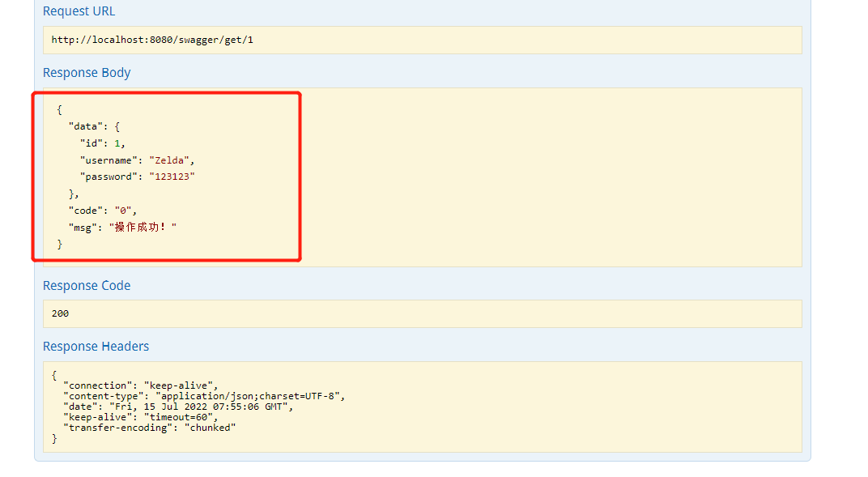Click the Response Code heading
The image size is (868, 477).
[x=87, y=286]
